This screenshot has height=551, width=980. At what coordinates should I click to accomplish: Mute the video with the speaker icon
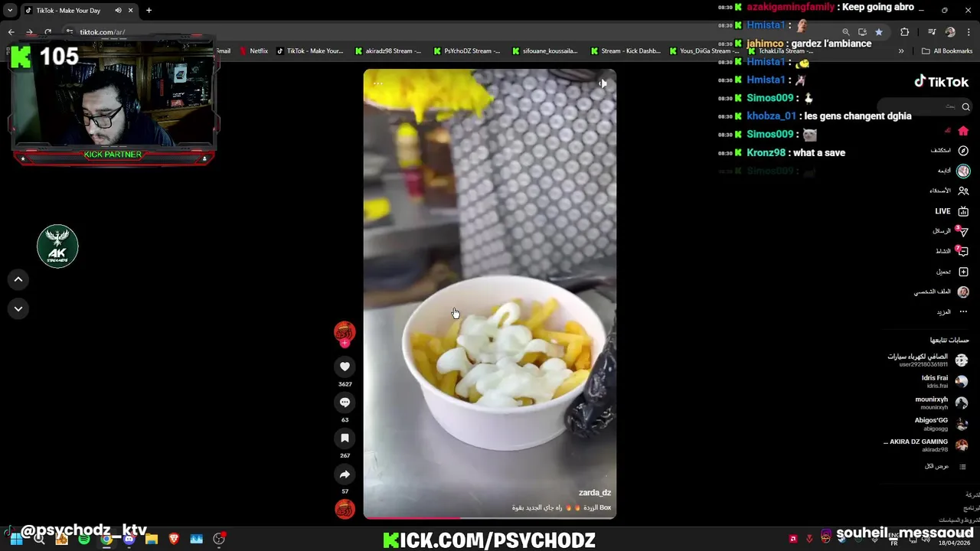click(x=603, y=83)
